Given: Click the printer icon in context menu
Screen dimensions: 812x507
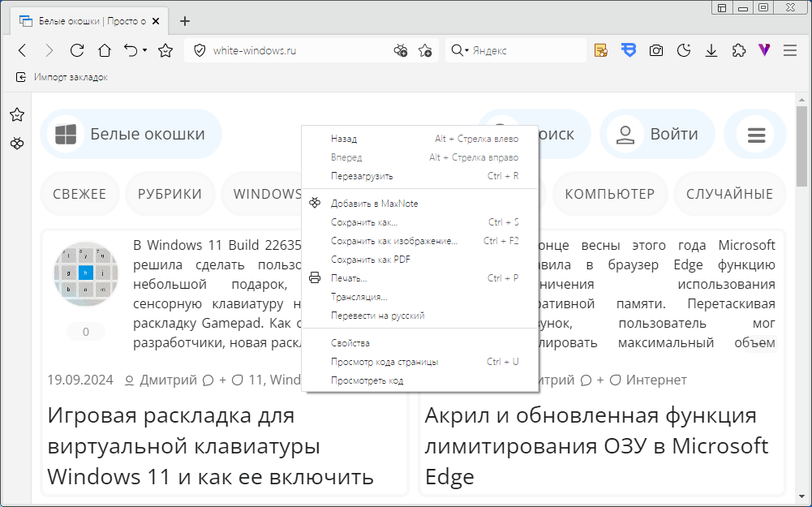Looking at the screenshot, I should (315, 278).
